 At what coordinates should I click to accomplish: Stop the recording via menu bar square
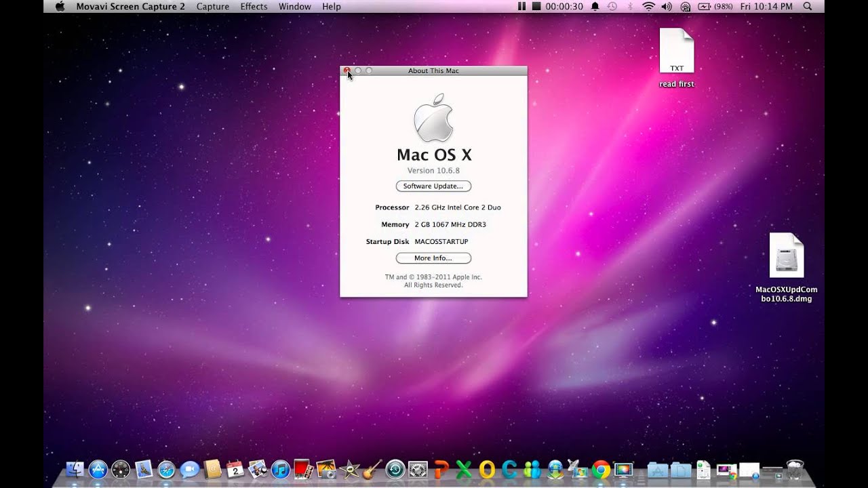[536, 6]
